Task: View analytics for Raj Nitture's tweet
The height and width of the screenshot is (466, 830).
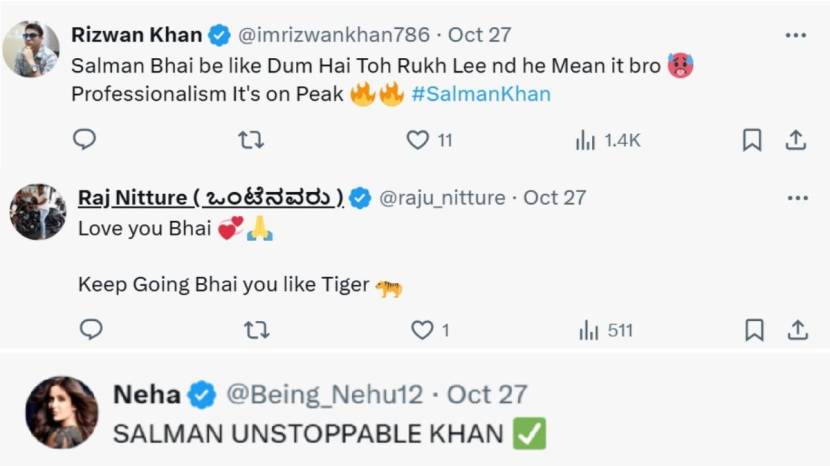Action: coord(589,330)
